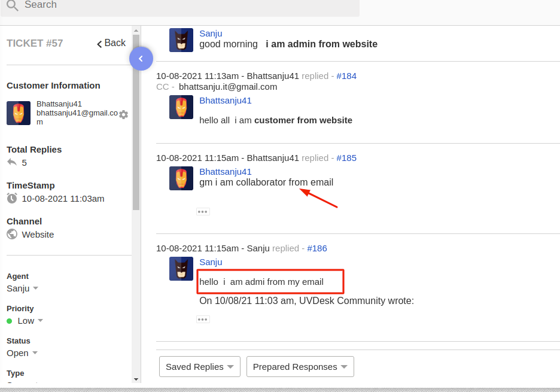
Task: Expand the Saved Replies dropdown
Action: [x=199, y=366]
